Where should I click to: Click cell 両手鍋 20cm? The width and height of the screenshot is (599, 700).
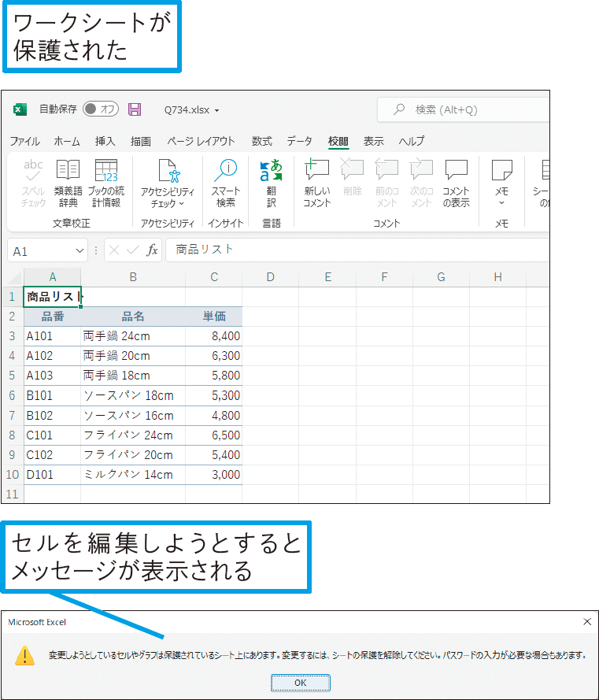[133, 356]
